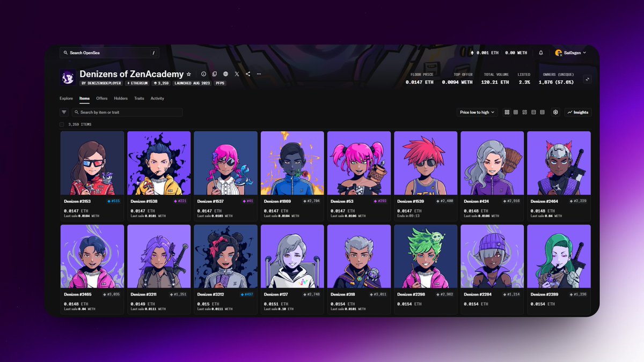Screen dimensions: 644x362
Task: Click the Floor Price stat 0.0147 ETH
Action: tap(420, 82)
